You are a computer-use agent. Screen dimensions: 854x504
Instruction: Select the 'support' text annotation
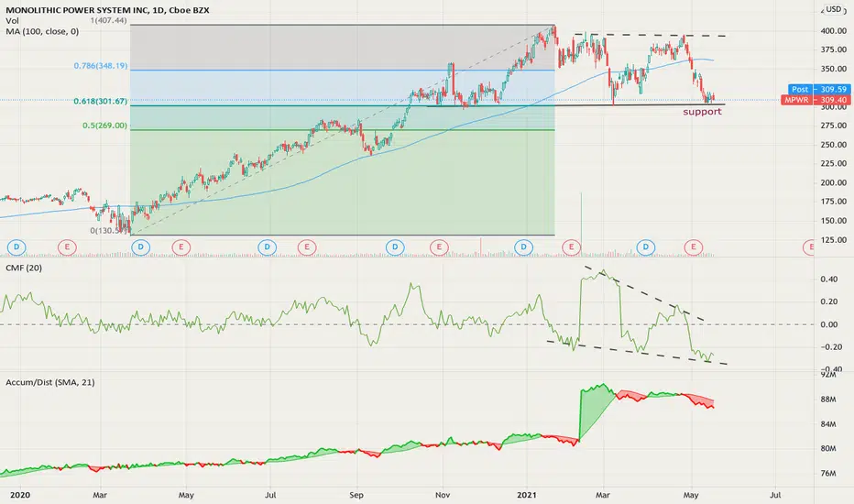(x=702, y=112)
